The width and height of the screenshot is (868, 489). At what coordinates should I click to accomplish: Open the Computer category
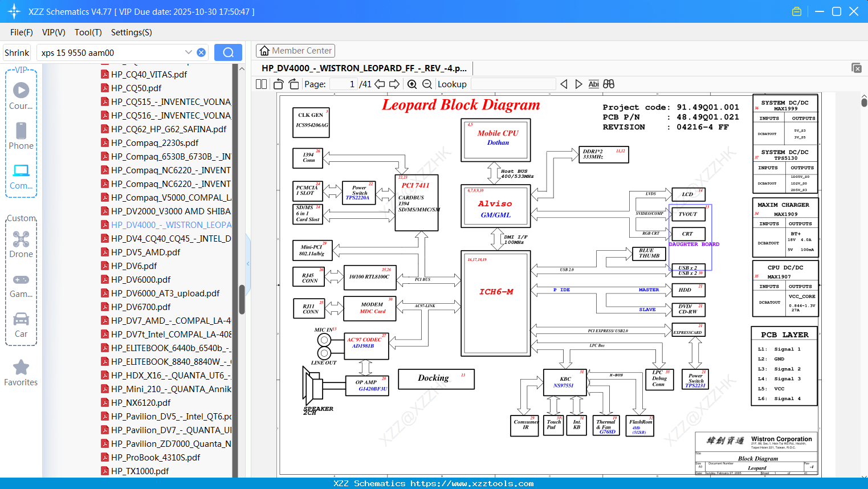pyautogui.click(x=21, y=177)
